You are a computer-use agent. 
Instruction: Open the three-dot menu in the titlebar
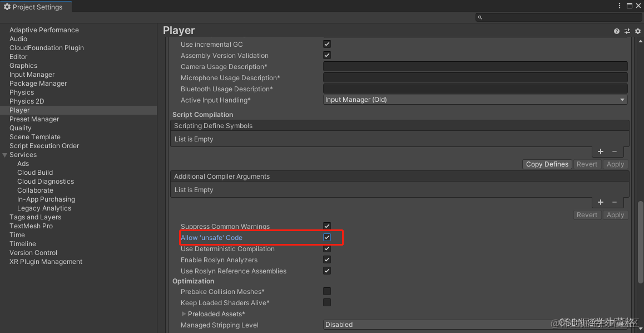click(619, 5)
